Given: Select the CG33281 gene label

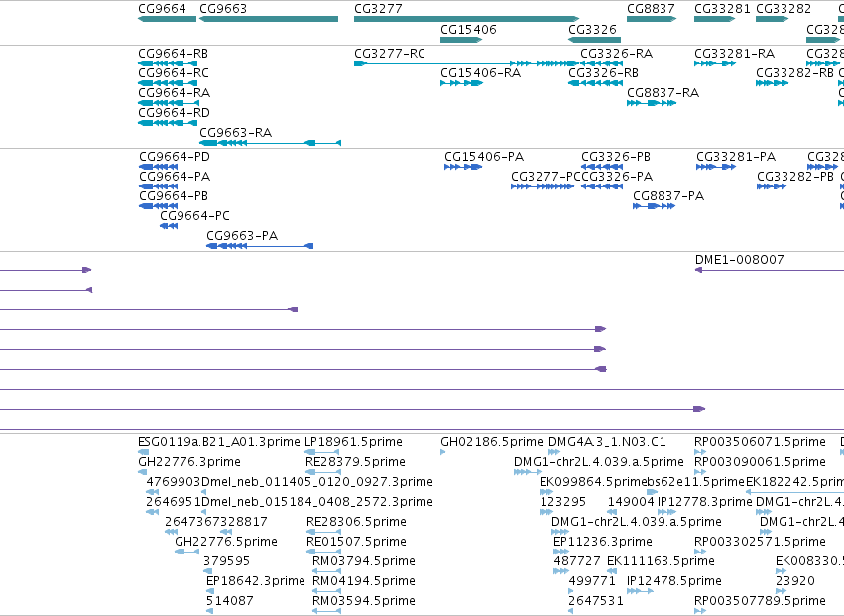Looking at the screenshot, I should pos(722,9).
